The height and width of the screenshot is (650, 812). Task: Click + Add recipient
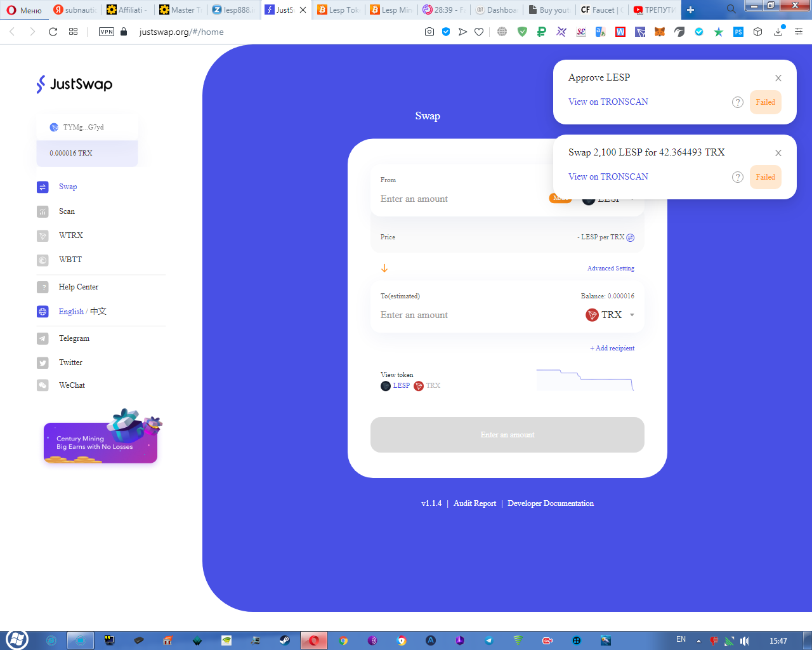coord(612,348)
